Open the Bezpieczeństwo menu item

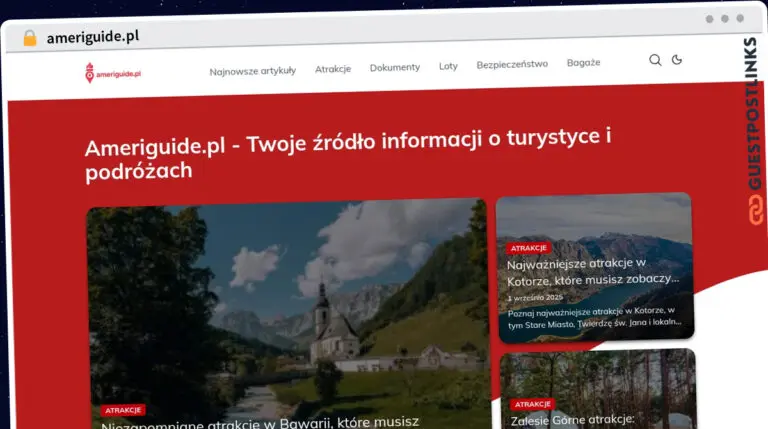click(x=512, y=64)
